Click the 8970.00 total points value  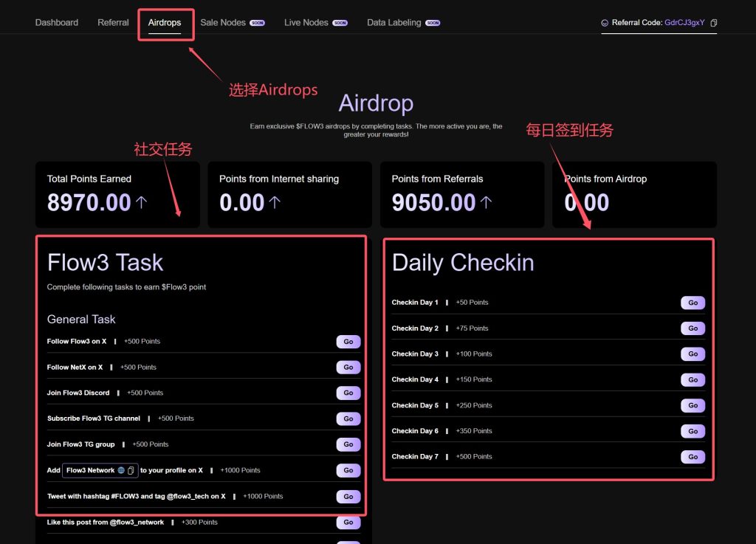(x=89, y=202)
